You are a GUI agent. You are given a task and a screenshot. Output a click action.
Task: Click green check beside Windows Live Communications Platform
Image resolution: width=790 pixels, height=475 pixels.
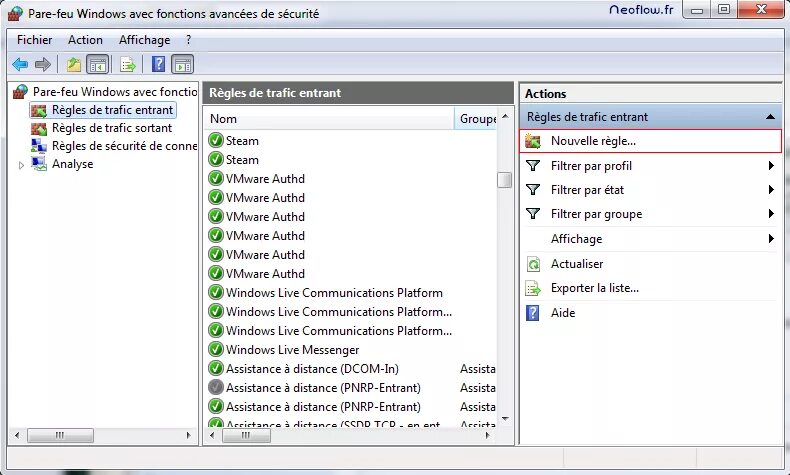216,293
